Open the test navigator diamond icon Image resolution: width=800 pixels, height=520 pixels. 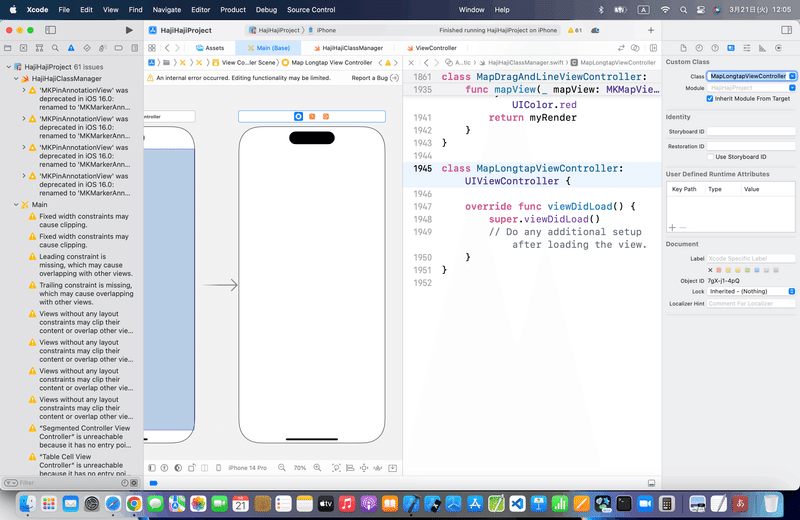[87, 48]
